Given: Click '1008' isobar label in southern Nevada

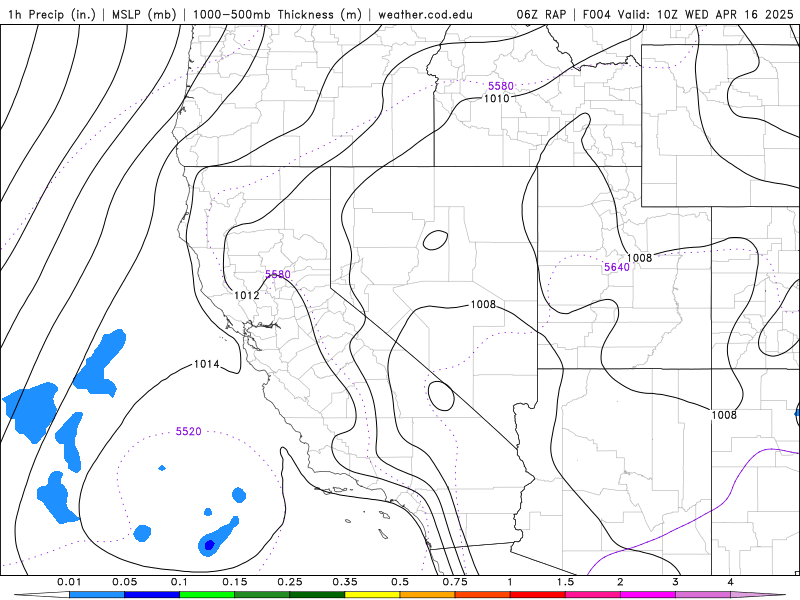Looking at the screenshot, I should click(483, 305).
